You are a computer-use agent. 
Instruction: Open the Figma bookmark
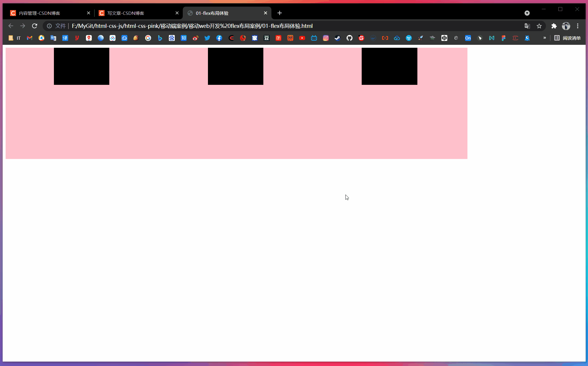pos(504,38)
